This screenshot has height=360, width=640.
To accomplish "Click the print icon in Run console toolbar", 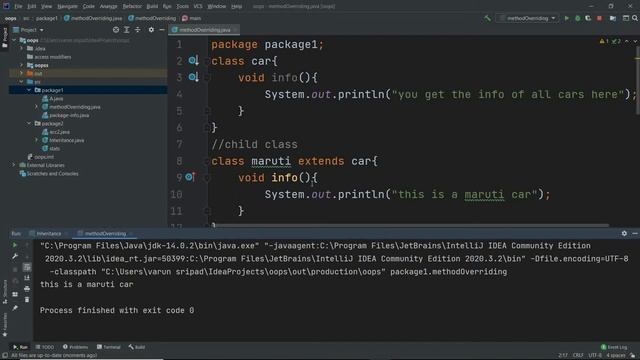I will tap(27, 289).
